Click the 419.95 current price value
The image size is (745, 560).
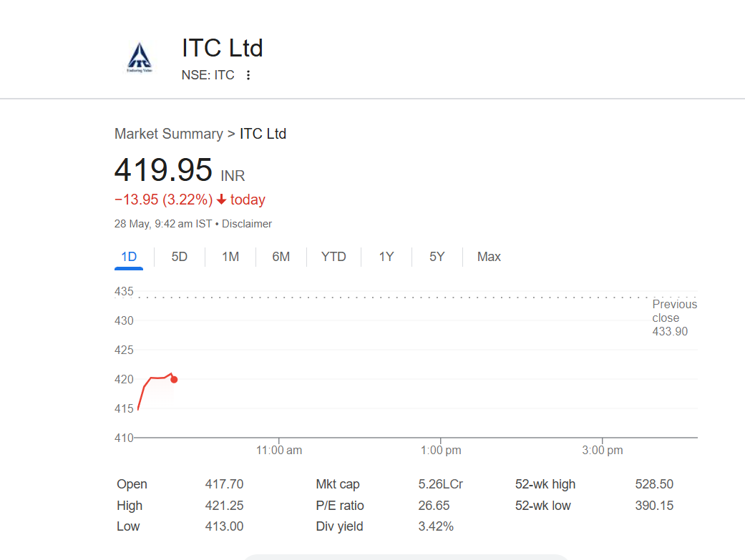coord(163,170)
